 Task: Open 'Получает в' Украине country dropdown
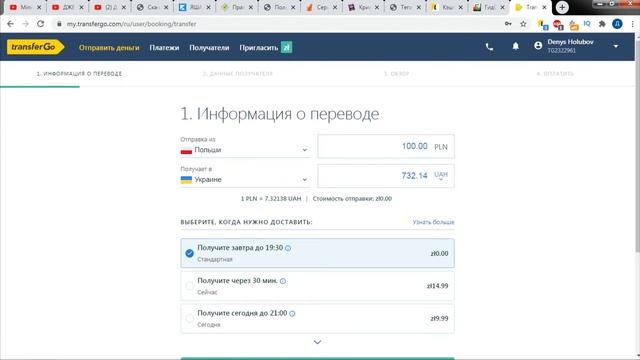[245, 180]
